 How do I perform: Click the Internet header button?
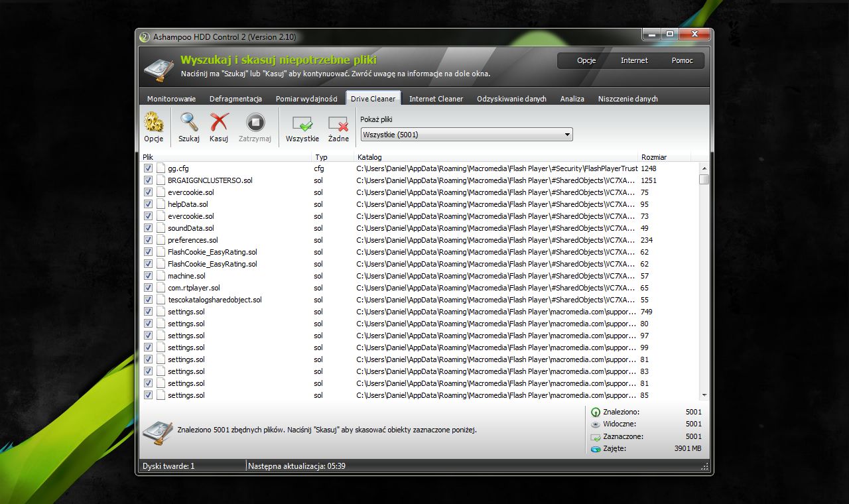coord(634,60)
